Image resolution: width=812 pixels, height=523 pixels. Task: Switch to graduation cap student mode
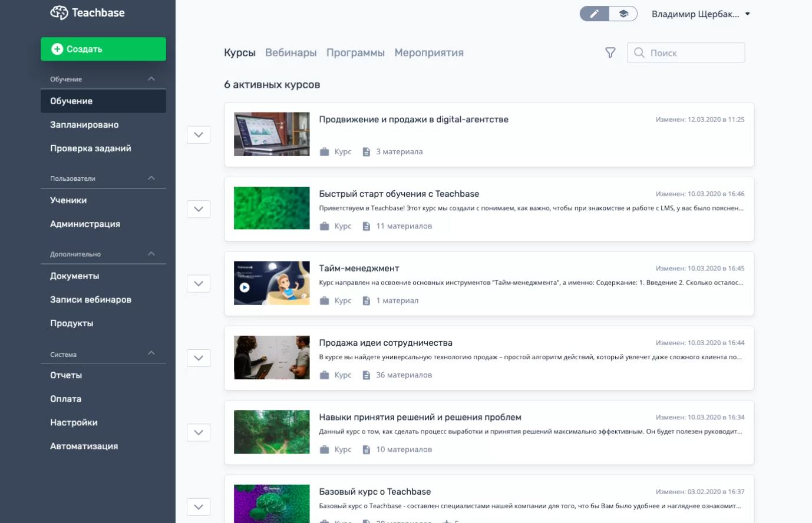click(623, 14)
